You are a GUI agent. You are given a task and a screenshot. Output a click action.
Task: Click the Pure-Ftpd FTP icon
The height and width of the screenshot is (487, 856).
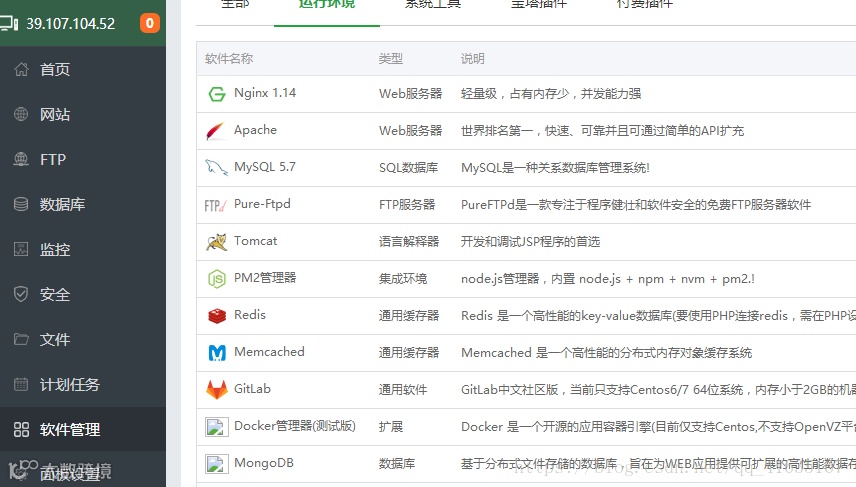[215, 206]
